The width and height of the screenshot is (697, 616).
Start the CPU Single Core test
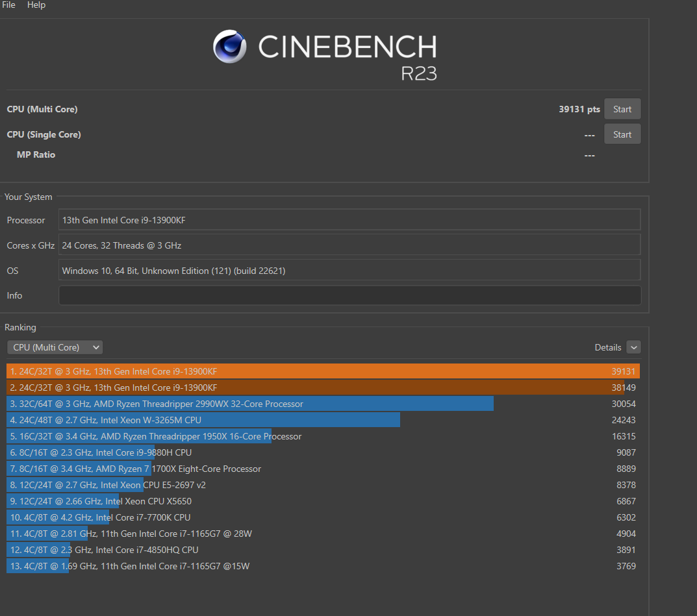tap(622, 134)
